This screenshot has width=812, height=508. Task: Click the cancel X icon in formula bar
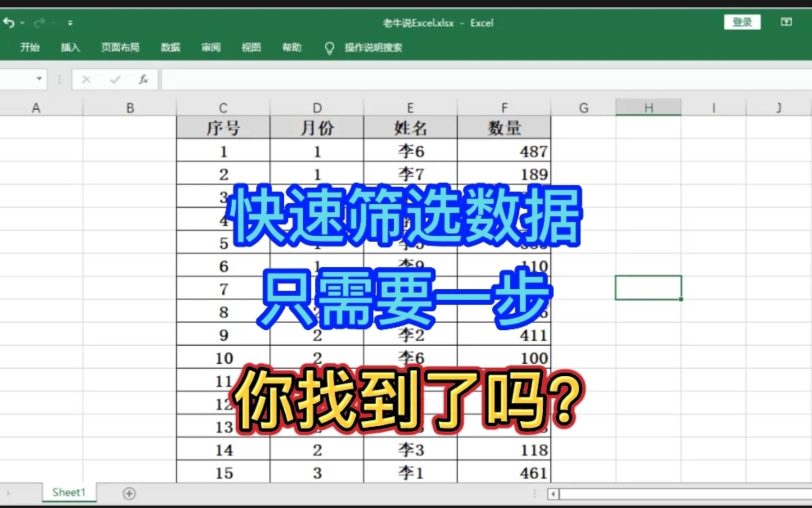86,79
